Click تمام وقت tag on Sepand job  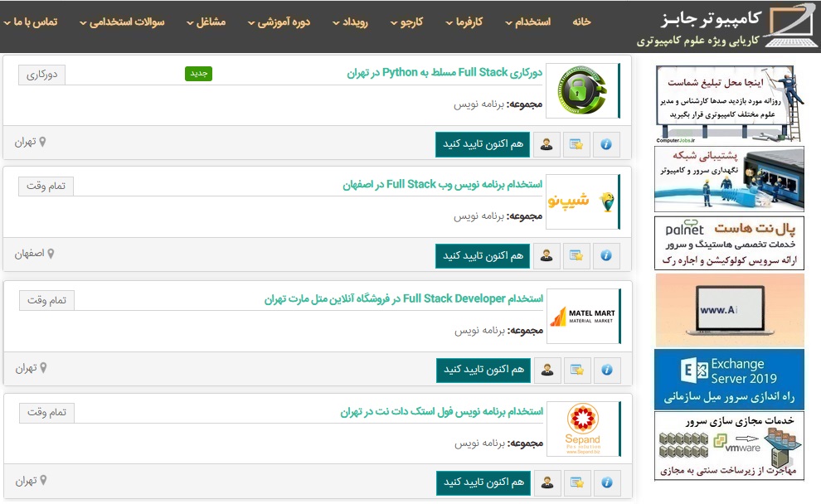47,413
